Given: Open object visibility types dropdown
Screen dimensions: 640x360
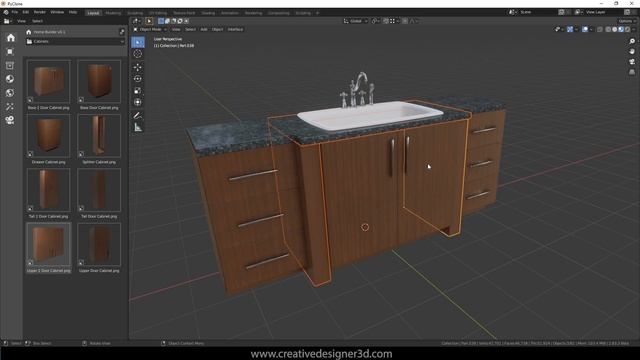Looking at the screenshot, I should tap(559, 29).
